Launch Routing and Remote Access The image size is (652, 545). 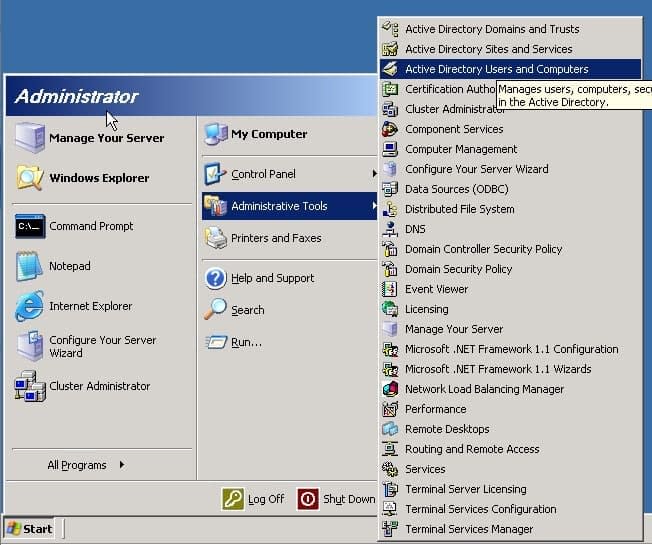point(510,449)
